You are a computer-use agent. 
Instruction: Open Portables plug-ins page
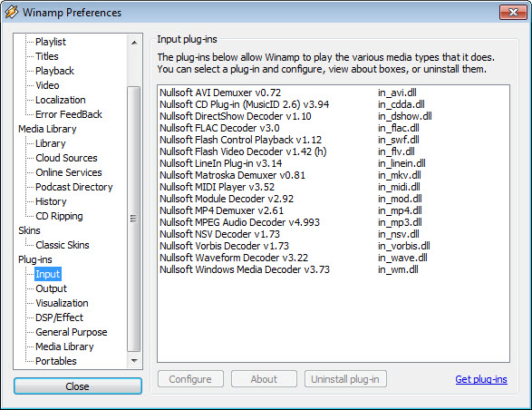pos(56,361)
